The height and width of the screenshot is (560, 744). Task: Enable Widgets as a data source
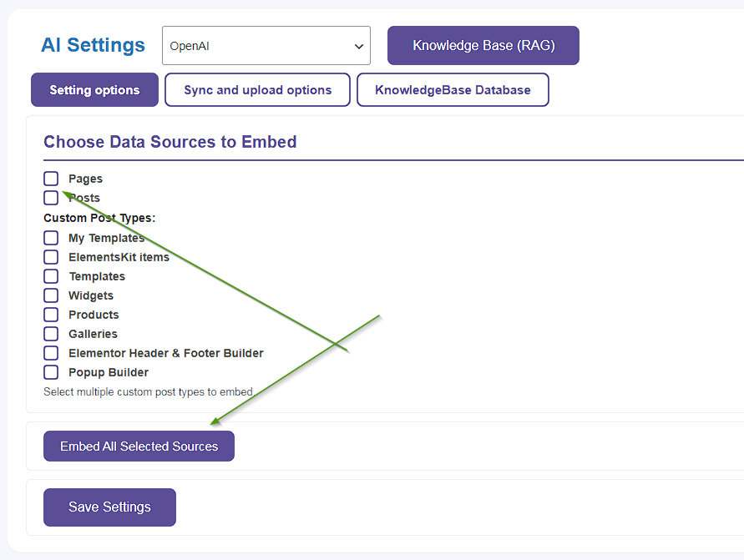(51, 295)
